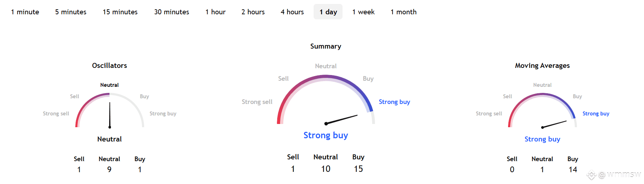This screenshot has width=644, height=184.
Task: Click the 4 hours interval tab
Action: pos(292,12)
